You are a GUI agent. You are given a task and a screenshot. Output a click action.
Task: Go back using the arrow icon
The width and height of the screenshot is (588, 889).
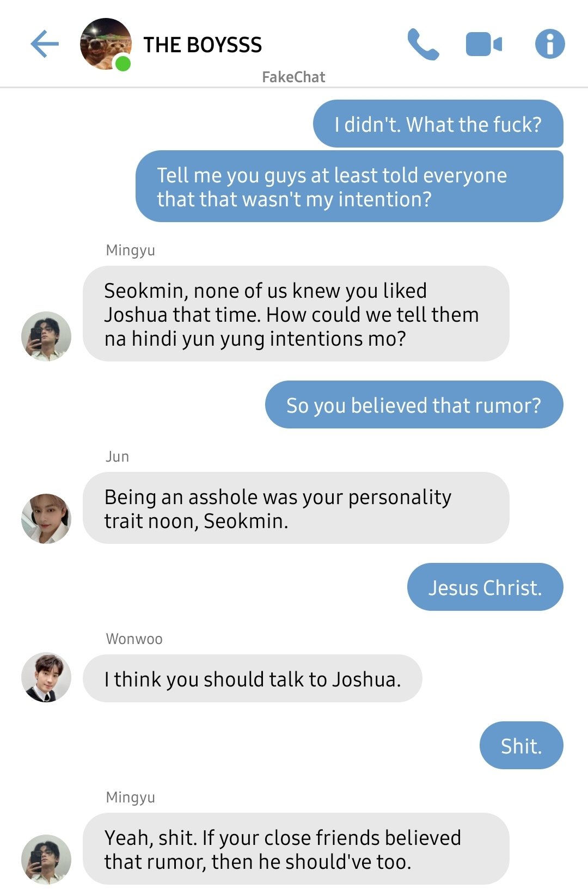point(45,44)
